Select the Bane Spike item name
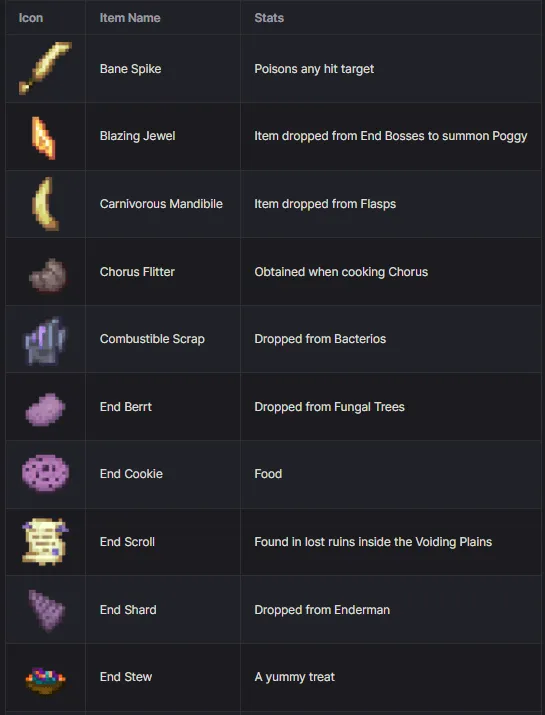The width and height of the screenshot is (545, 715). [x=130, y=69]
